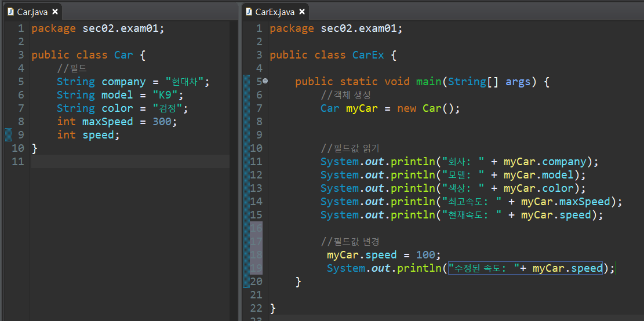Click the Java file icon on CarEx.java tab
The height and width of the screenshot is (321, 644).
[x=249, y=12]
